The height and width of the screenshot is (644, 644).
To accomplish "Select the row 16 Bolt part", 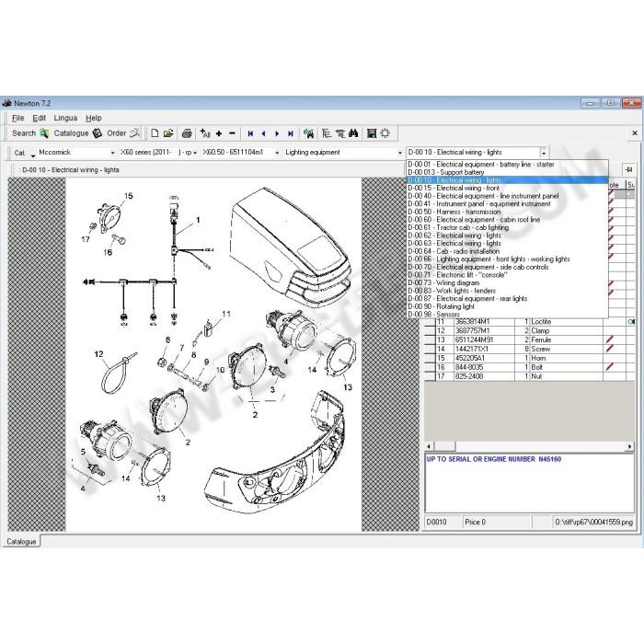I will [530, 367].
